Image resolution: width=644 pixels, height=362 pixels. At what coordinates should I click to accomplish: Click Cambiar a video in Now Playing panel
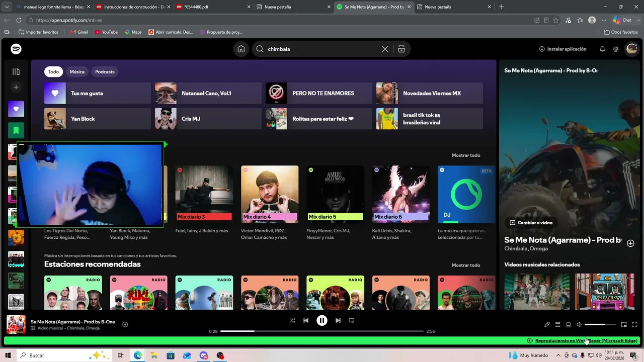click(x=531, y=223)
